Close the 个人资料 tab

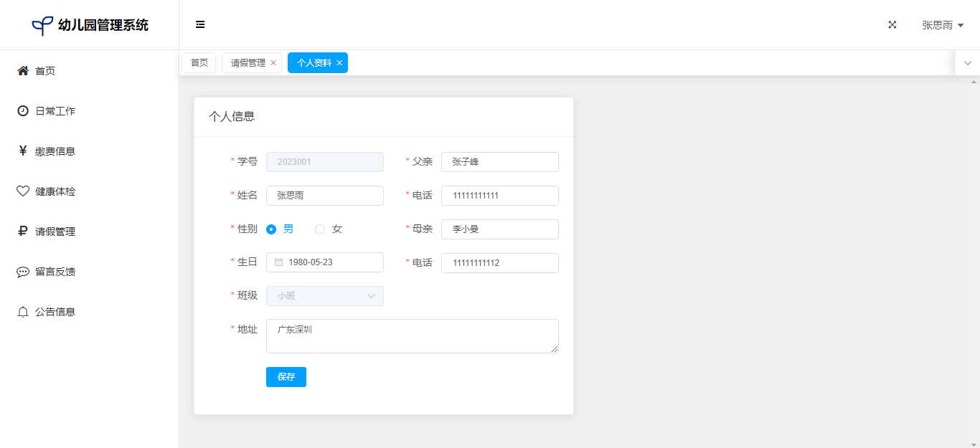click(339, 63)
